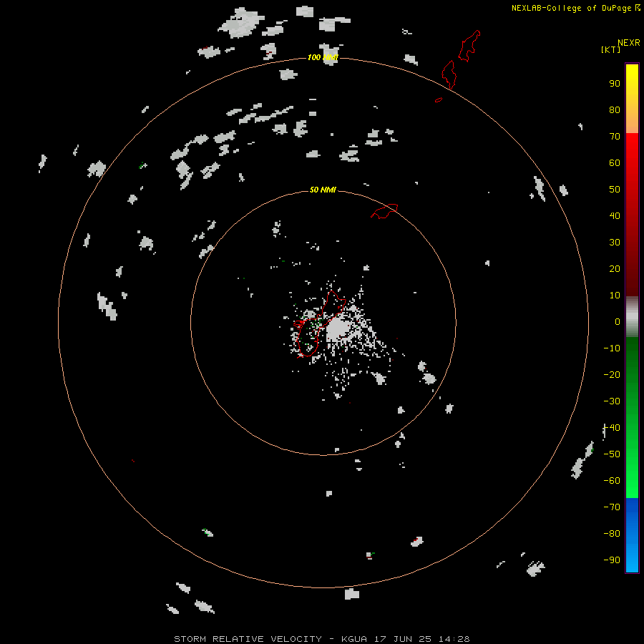Image resolution: width=644 pixels, height=644 pixels.
Task: Click the -40 value on the velocity scale
Action: click(x=612, y=428)
